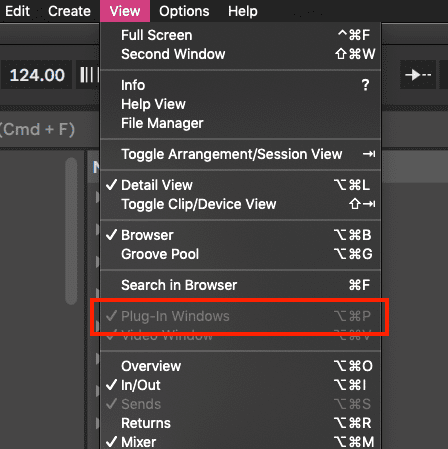The height and width of the screenshot is (449, 448).
Task: Open the Help menu
Action: click(243, 11)
